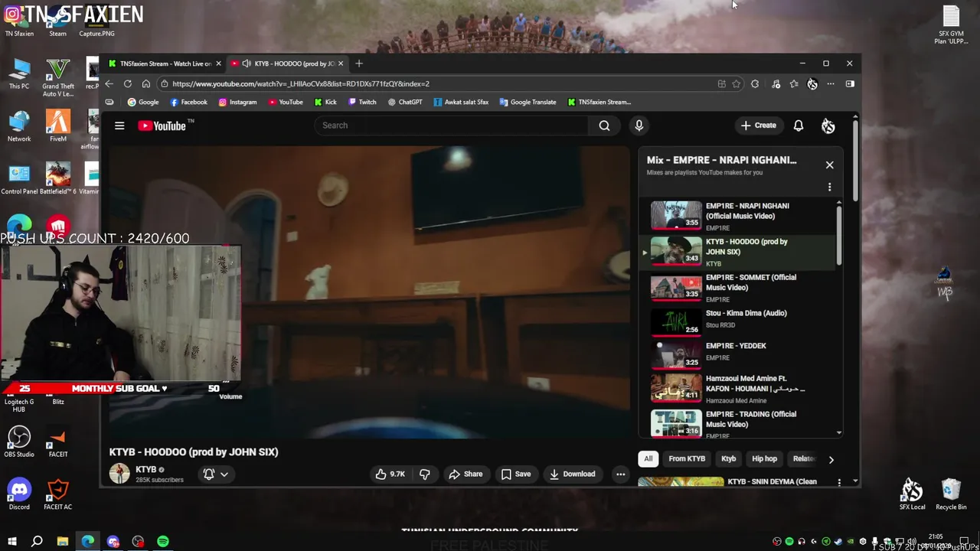Image resolution: width=980 pixels, height=551 pixels.
Task: Open KTYB channel avatar
Action: point(119,474)
